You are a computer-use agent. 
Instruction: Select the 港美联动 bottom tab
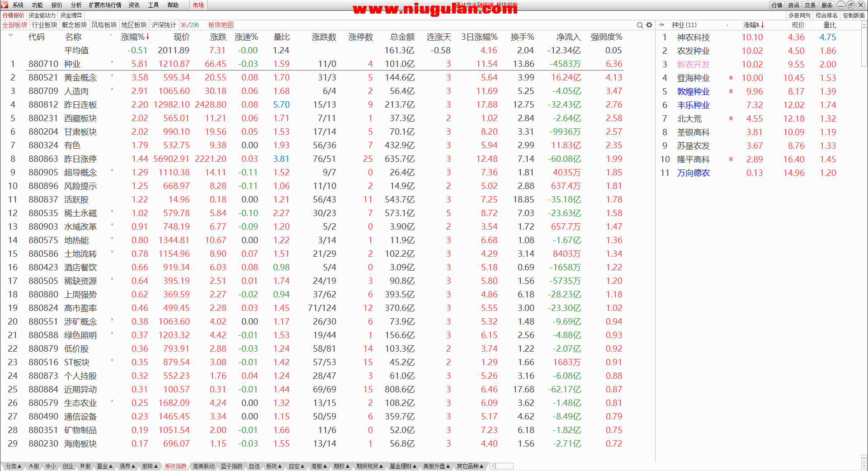[x=204, y=466]
